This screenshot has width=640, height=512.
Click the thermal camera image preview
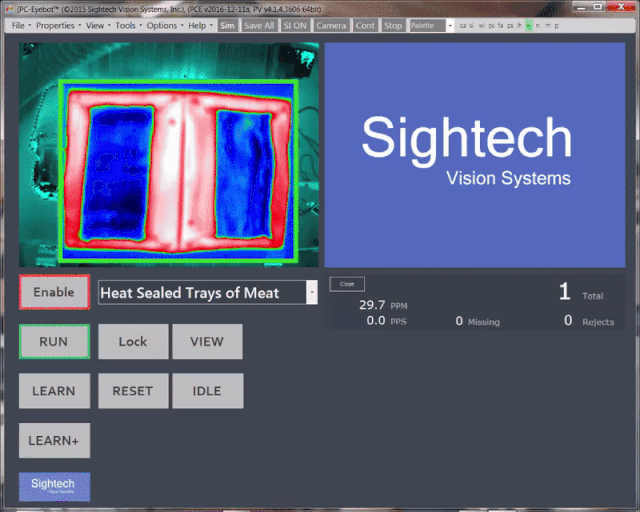click(172, 155)
